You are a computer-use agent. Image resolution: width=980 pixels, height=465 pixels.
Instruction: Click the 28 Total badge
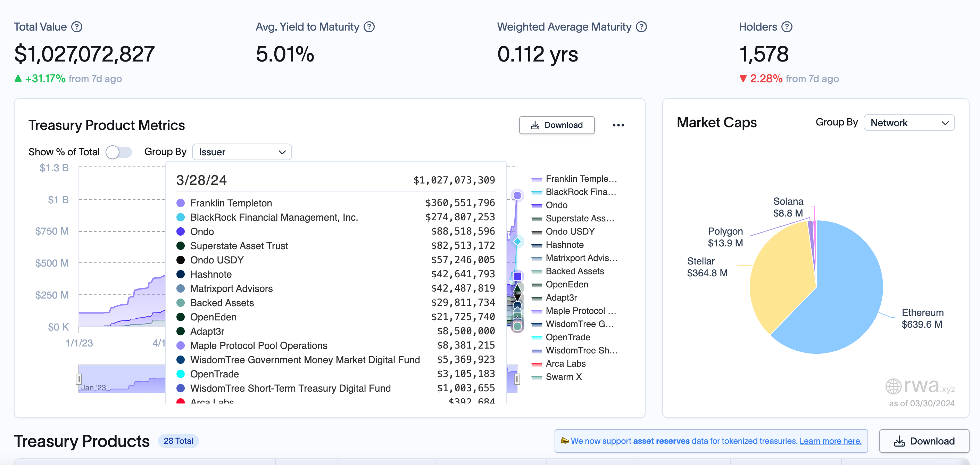coord(178,441)
